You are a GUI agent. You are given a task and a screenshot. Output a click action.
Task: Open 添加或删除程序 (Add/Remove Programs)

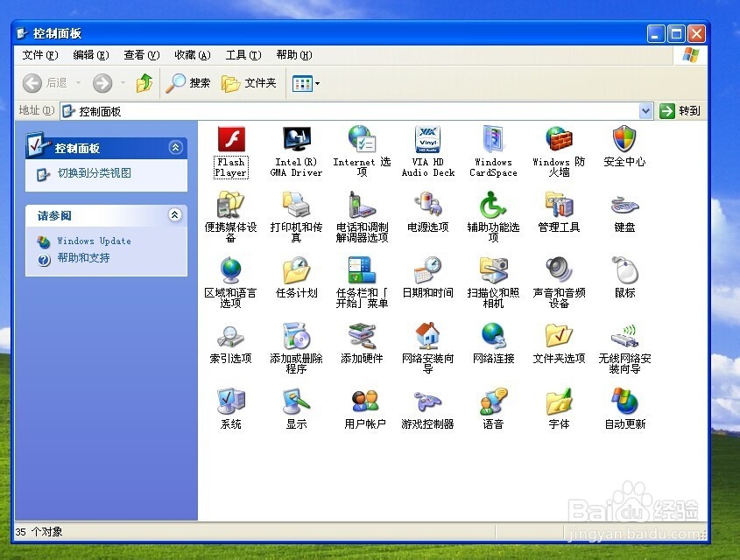[x=296, y=335]
